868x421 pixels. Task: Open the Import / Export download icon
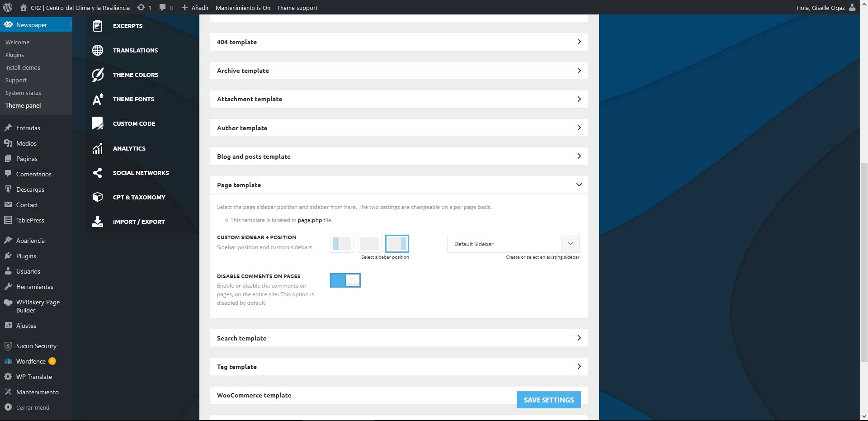(98, 222)
